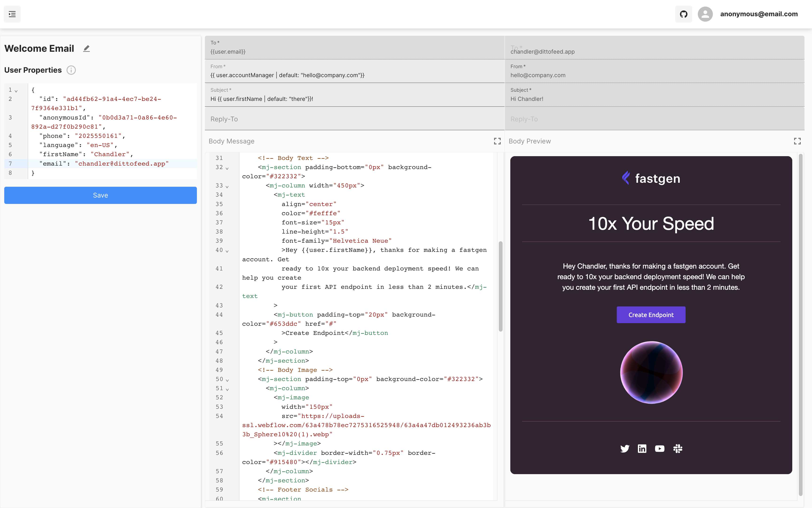Image resolution: width=812 pixels, height=508 pixels.
Task: Collapse JSON fold arrow on line 1
Action: [16, 91]
